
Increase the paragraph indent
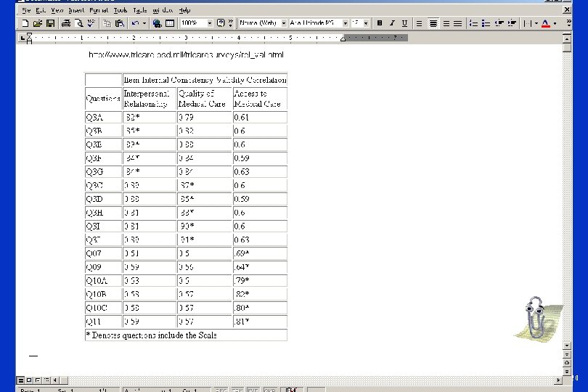click(512, 23)
